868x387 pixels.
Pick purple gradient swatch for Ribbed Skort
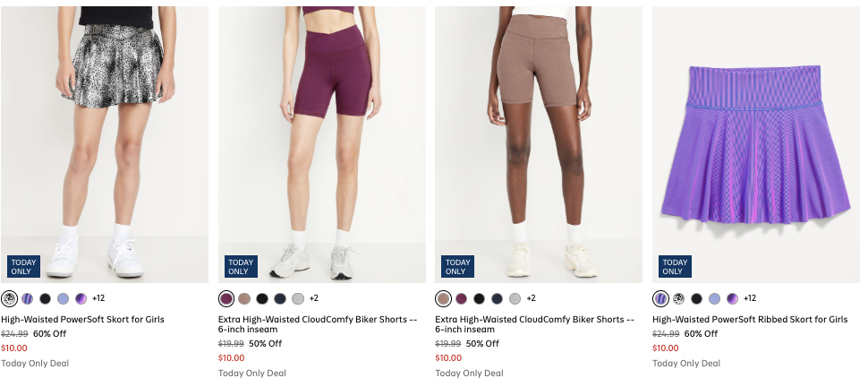pyautogui.click(x=733, y=298)
